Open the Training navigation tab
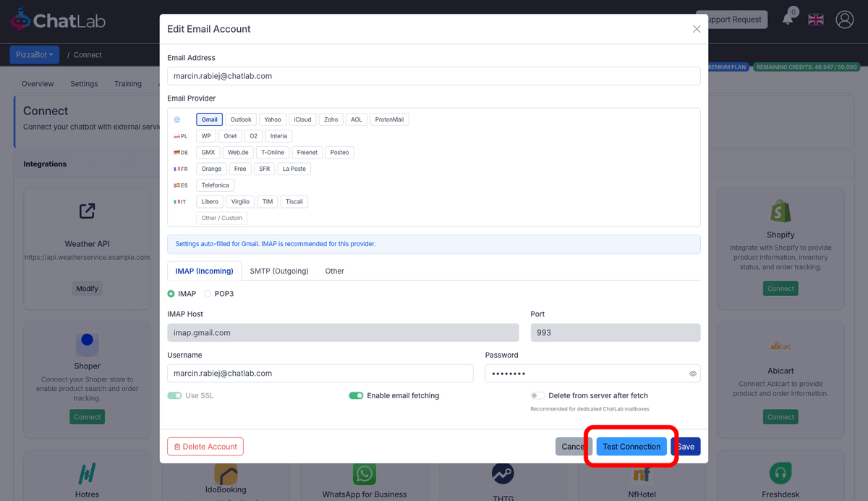This screenshot has height=501, width=868. click(x=127, y=83)
